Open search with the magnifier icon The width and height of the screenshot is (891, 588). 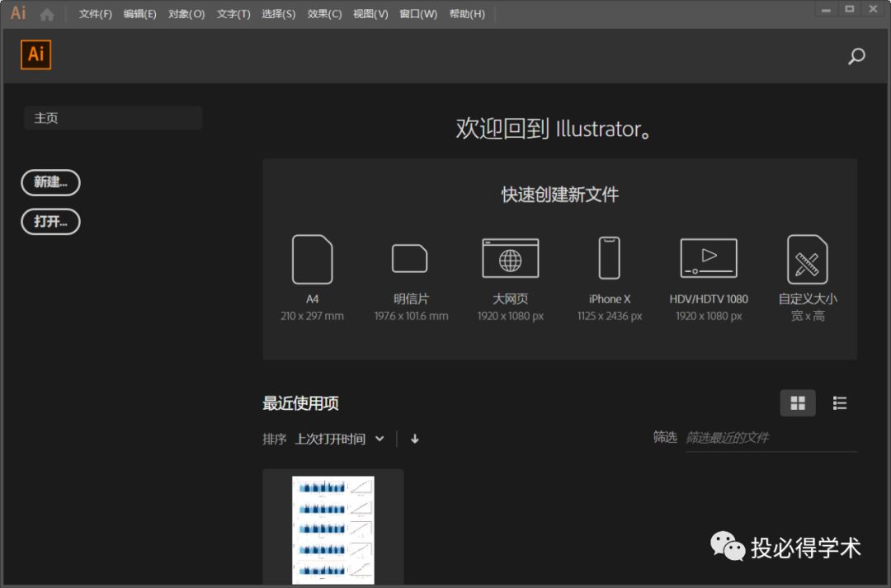[856, 56]
